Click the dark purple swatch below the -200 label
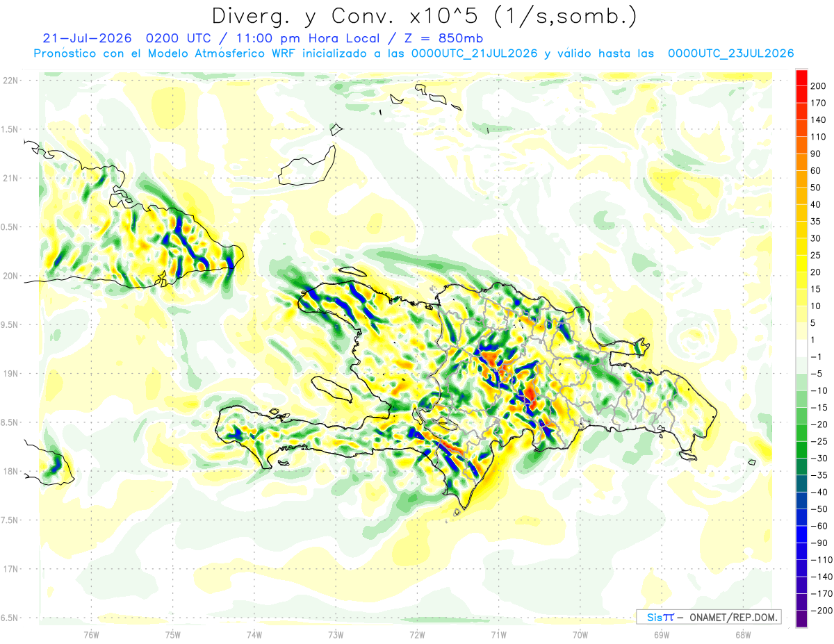 tap(801, 619)
